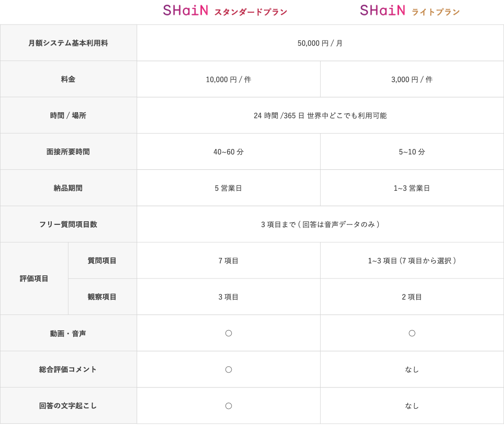Select the 納品期間 row label
This screenshot has width=504, height=427.
click(x=68, y=188)
